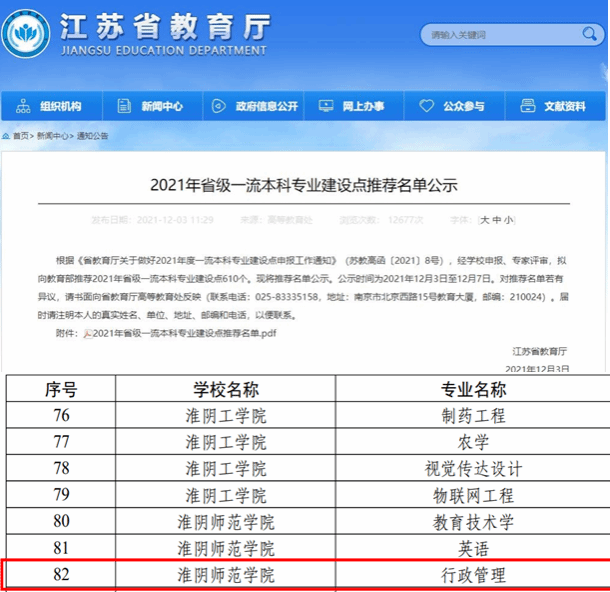Image resolution: width=610 pixels, height=592 pixels.
Task: Click the article title 2021年省级一流本科专业建设点推荐名单公示
Action: [304, 185]
